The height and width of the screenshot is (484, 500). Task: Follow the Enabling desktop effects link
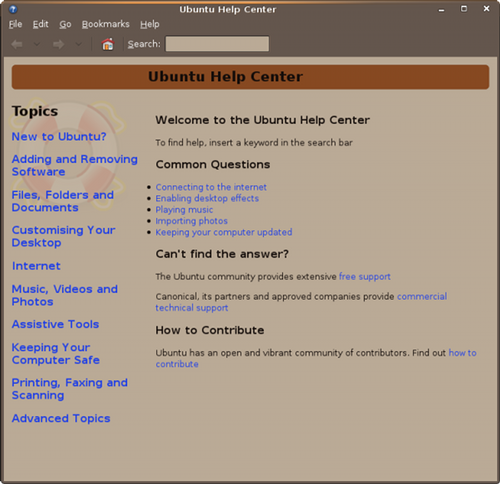(207, 198)
